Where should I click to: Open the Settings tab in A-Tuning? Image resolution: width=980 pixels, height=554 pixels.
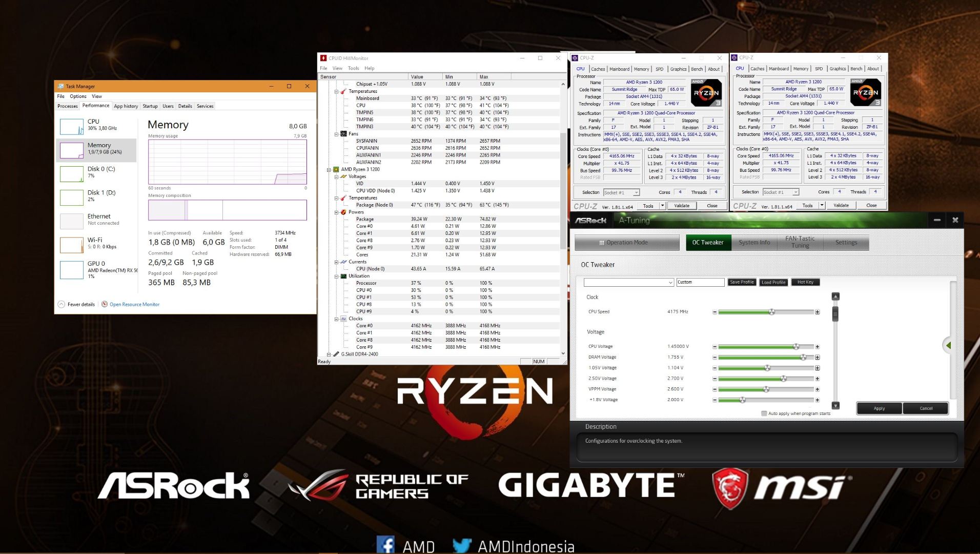tap(846, 243)
